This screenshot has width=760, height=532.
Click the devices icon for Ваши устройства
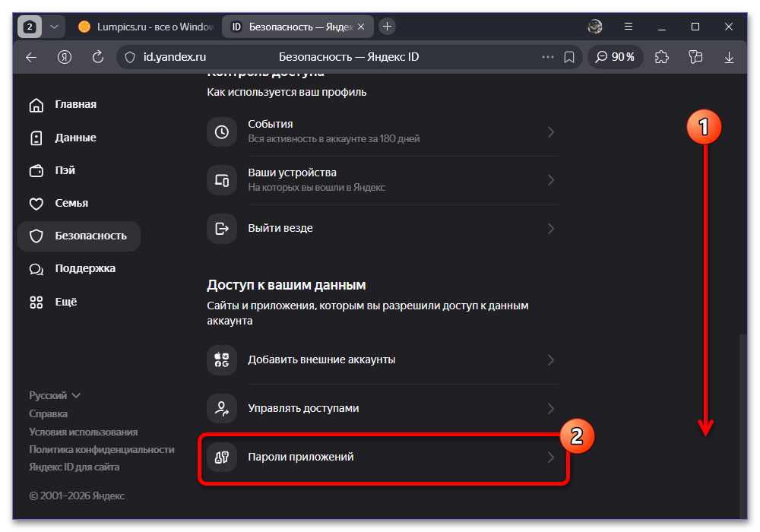tap(222, 180)
